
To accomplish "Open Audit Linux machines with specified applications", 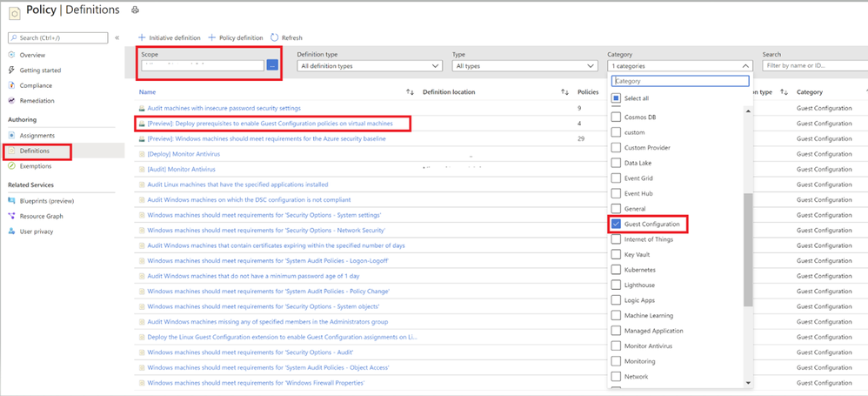I will pos(237,185).
